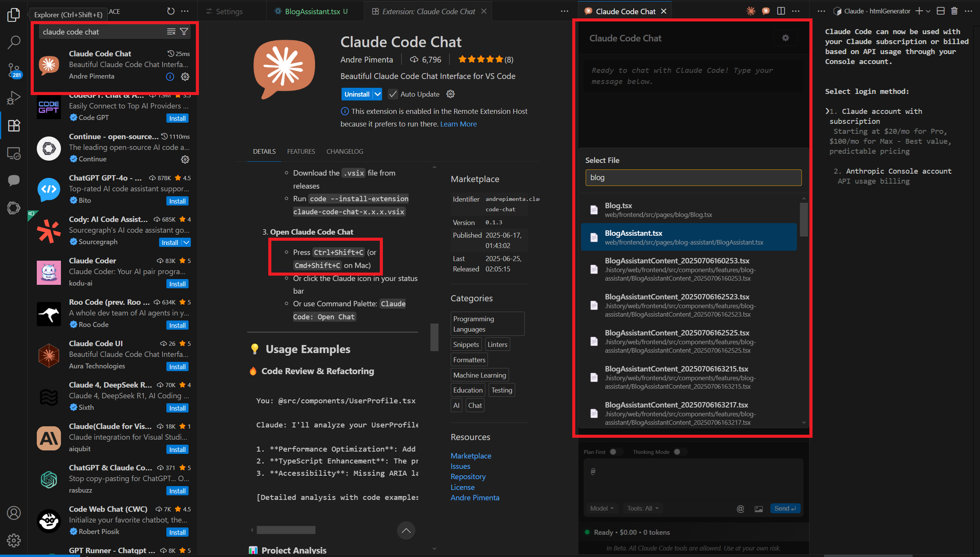980x557 pixels.
Task: Open Remote Explorer in activity bar
Action: 14,153
